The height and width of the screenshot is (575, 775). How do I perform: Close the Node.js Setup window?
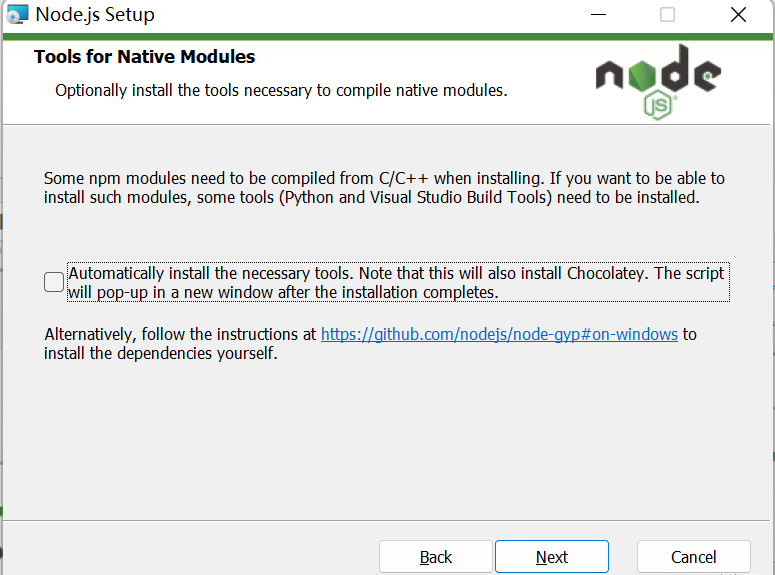[x=738, y=15]
